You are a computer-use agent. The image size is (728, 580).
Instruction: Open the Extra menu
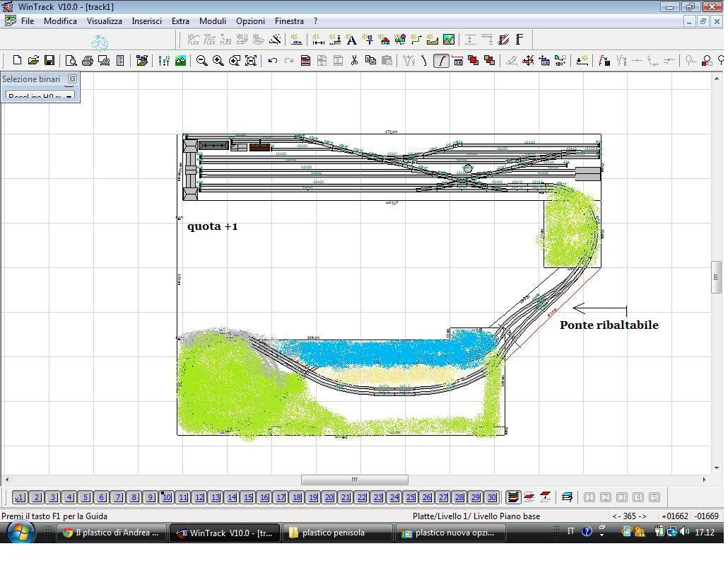coord(180,21)
